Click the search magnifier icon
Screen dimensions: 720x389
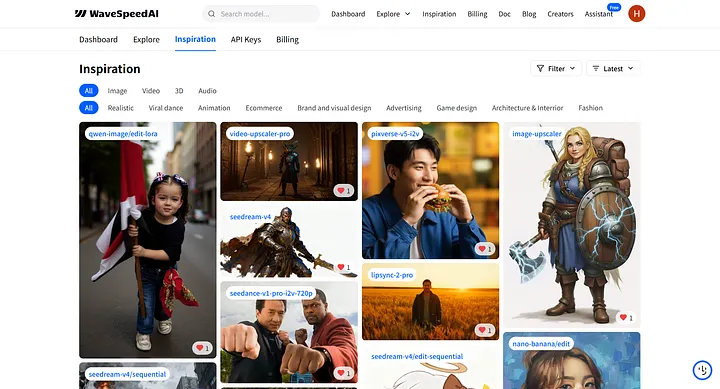(211, 14)
